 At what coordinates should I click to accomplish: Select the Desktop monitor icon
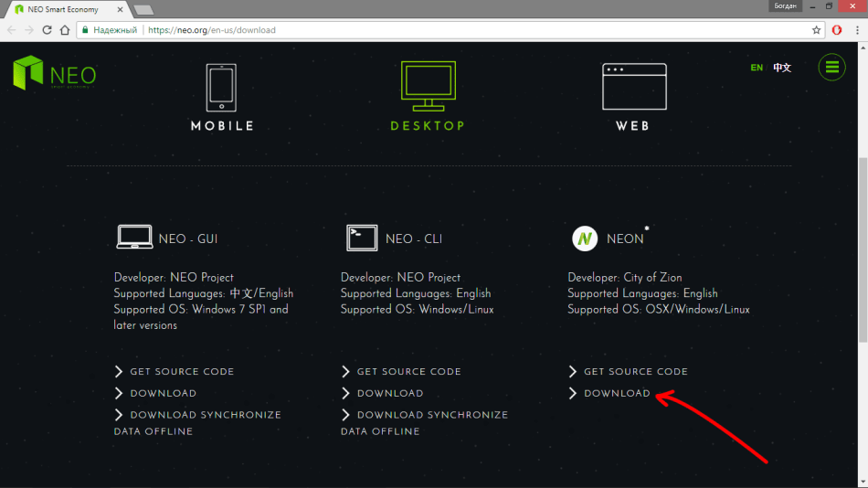(428, 86)
